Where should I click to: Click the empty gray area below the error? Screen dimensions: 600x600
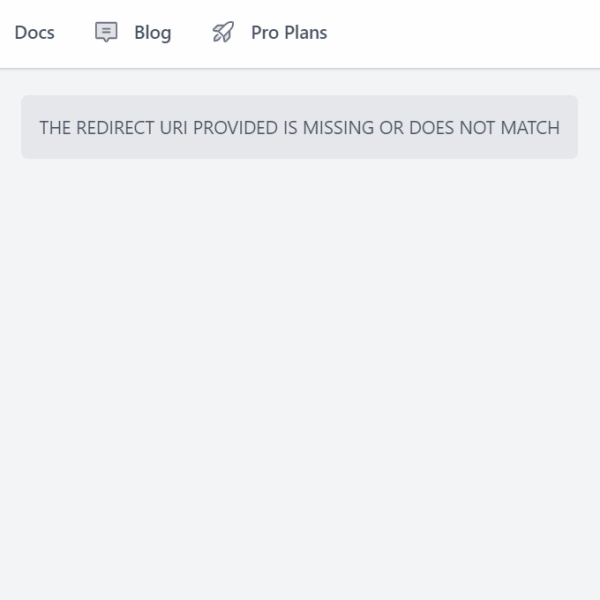coord(300,380)
